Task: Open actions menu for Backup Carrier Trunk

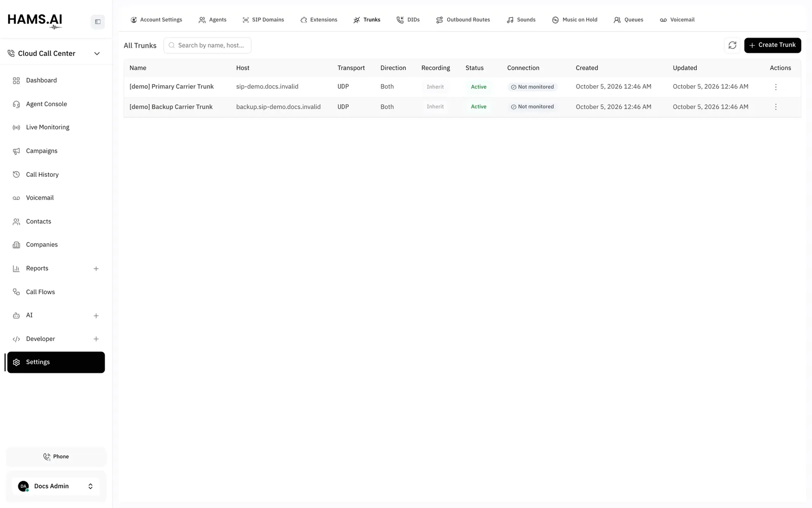Action: tap(775, 107)
